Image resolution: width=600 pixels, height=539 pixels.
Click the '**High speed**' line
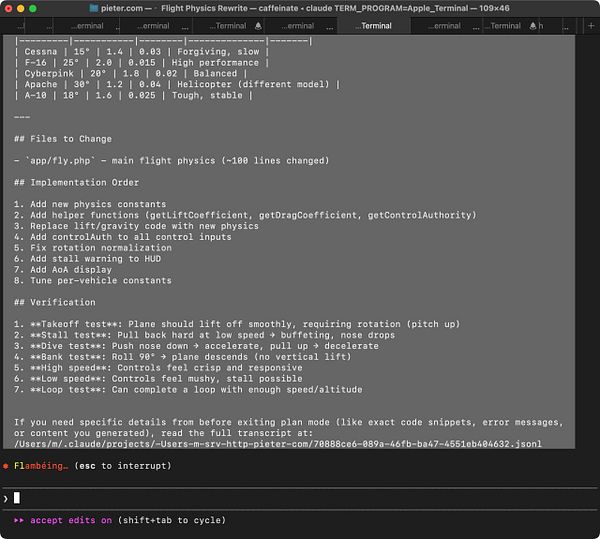click(x=158, y=368)
